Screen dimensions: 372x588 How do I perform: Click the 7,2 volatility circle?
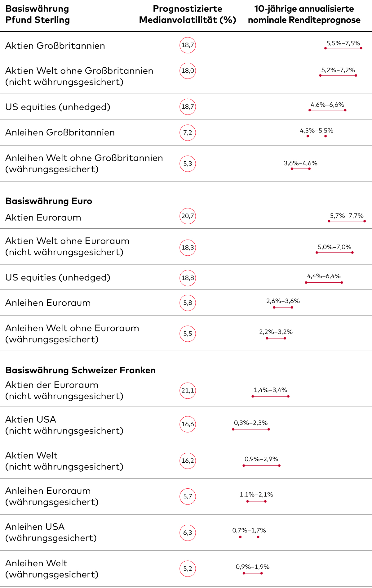coord(188,133)
